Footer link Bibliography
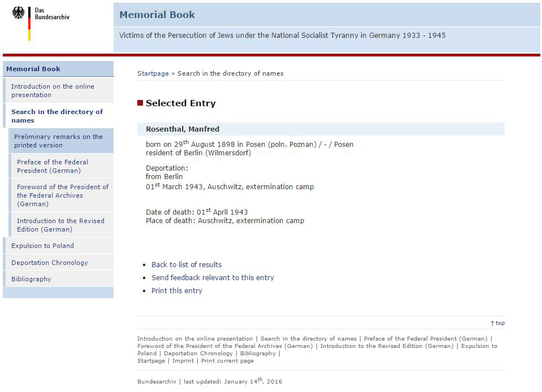Viewport: 542px width, 392px height. tap(258, 354)
